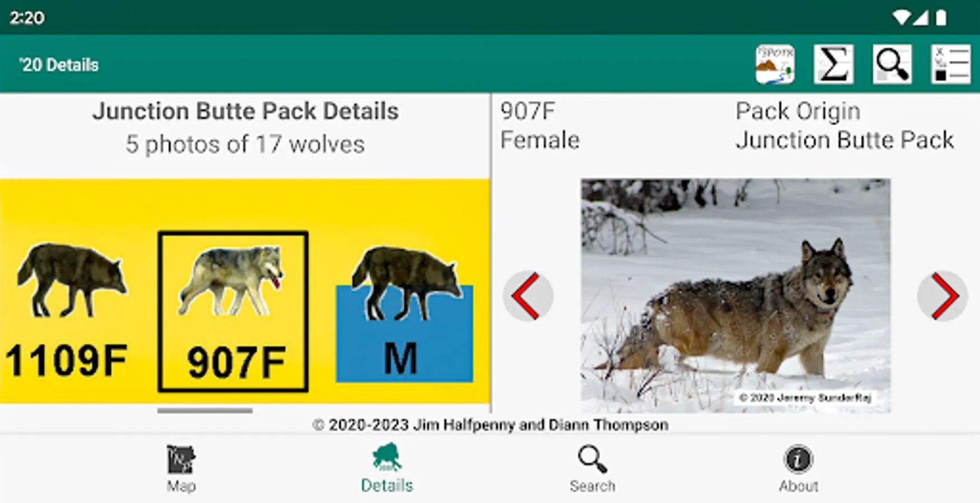Show next wolf photo with right arrow
The image size is (980, 503).
click(943, 296)
